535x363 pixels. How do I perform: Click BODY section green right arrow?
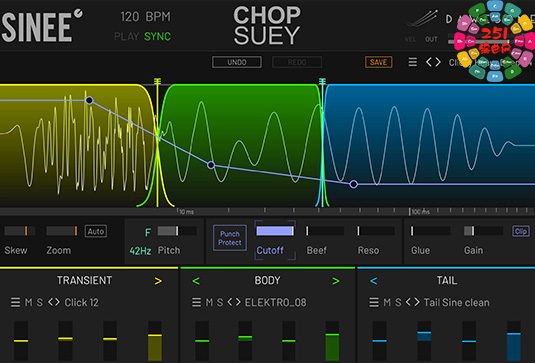click(336, 281)
